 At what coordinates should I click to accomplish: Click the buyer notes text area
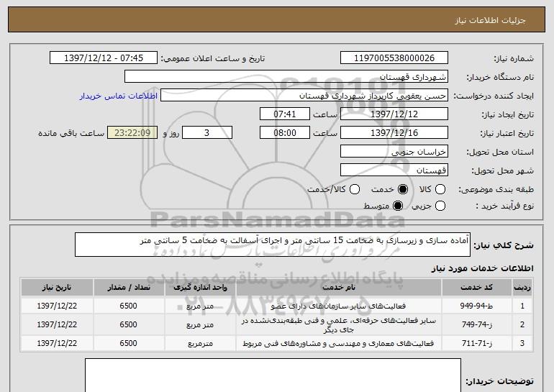[273, 375]
